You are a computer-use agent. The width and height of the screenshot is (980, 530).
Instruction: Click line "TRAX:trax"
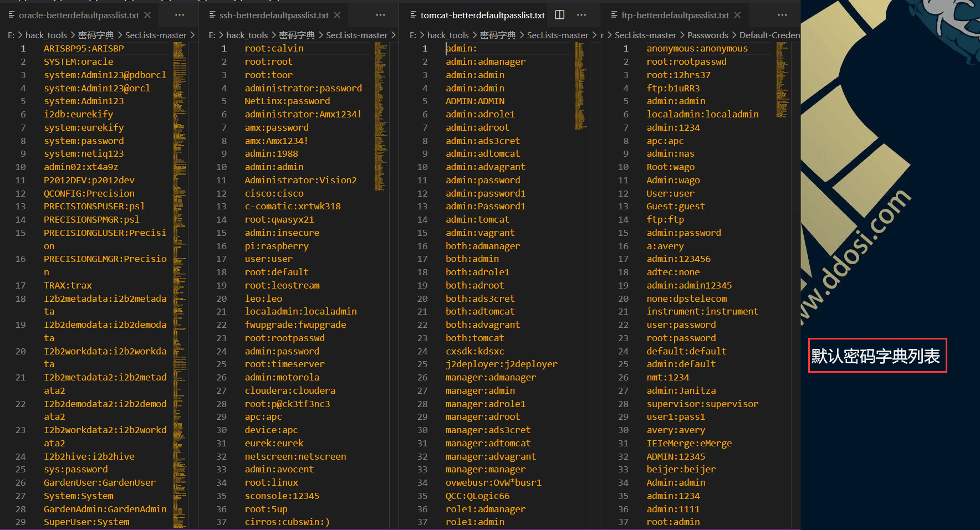[68, 285]
